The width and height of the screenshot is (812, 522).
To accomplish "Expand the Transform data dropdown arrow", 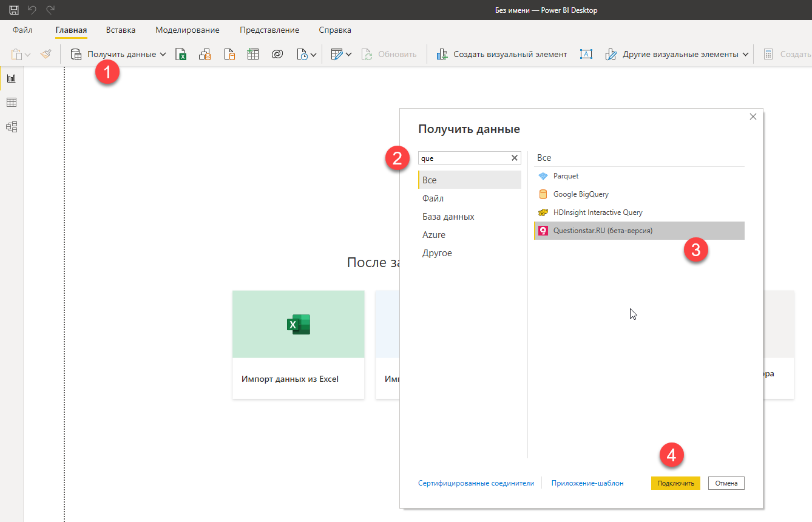I will [x=348, y=54].
